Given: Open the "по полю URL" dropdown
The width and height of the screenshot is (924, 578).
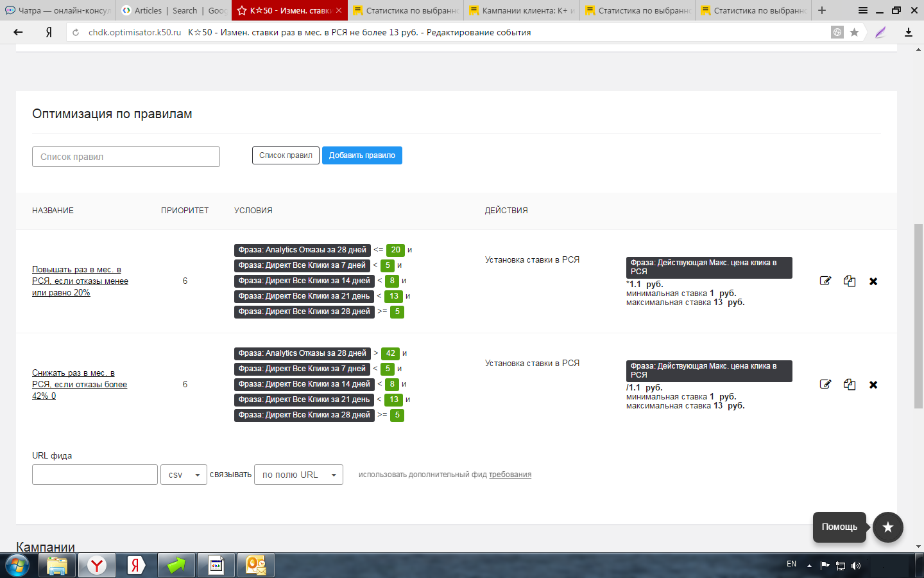Looking at the screenshot, I should [x=298, y=475].
